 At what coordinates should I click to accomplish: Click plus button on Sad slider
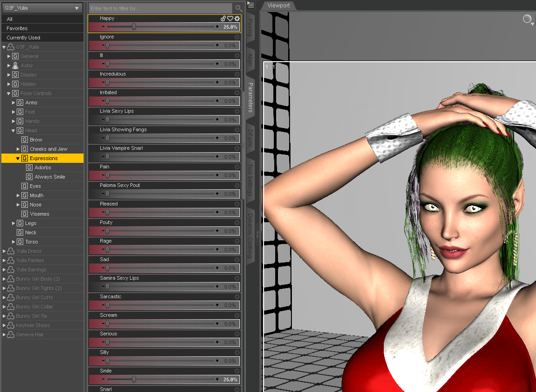[x=217, y=268]
